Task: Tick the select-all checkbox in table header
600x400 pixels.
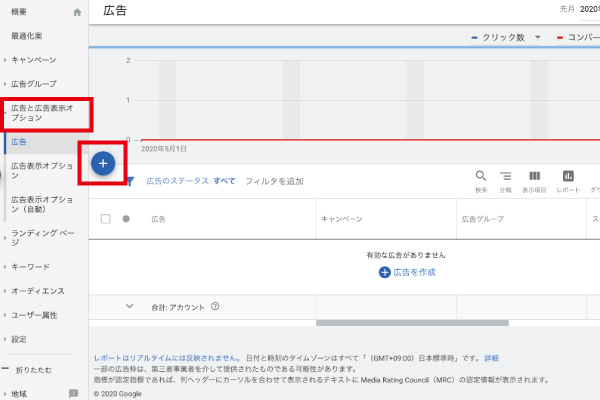Action: pyautogui.click(x=106, y=218)
